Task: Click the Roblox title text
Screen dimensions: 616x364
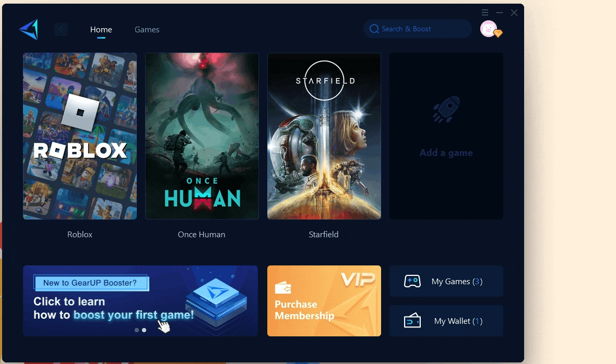Action: [80, 235]
